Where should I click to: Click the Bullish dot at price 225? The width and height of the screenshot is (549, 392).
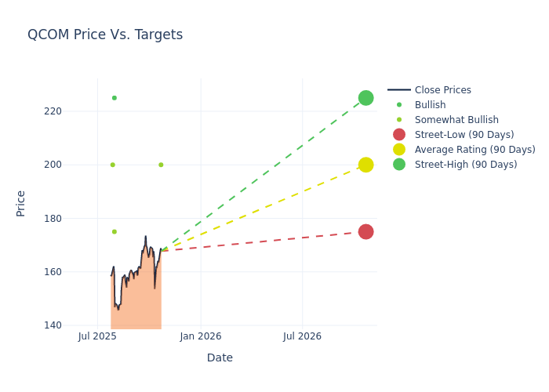pyautogui.click(x=114, y=98)
